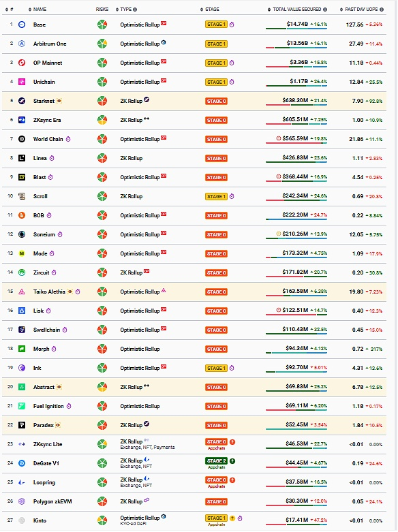The height and width of the screenshot is (532, 398).
Task: Click the Arbitrum One risk pie icon
Action: pos(102,44)
